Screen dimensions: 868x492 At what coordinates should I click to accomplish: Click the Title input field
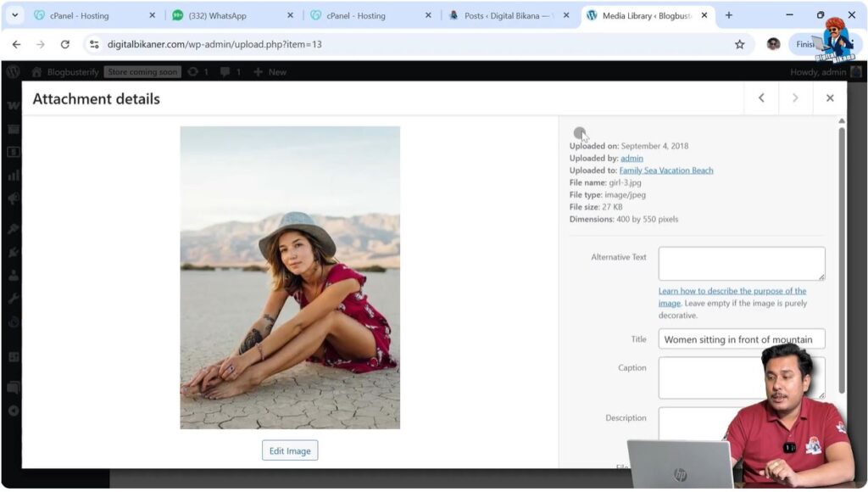(x=741, y=339)
